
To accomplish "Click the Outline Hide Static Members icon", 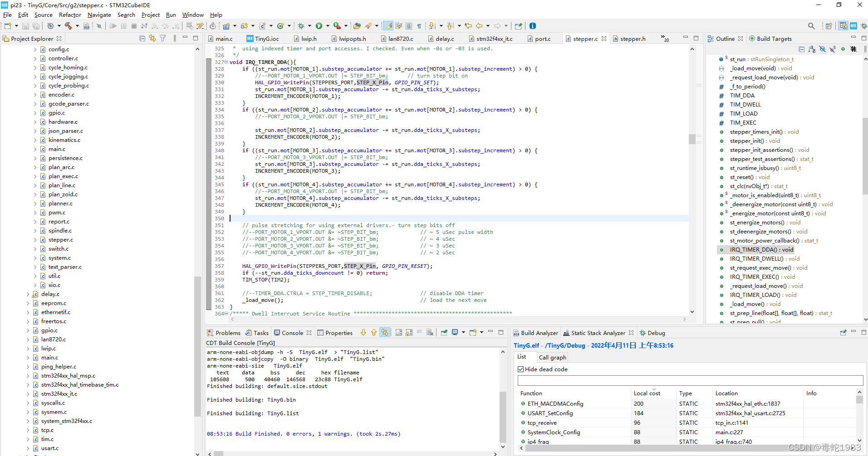I will 833,49.
